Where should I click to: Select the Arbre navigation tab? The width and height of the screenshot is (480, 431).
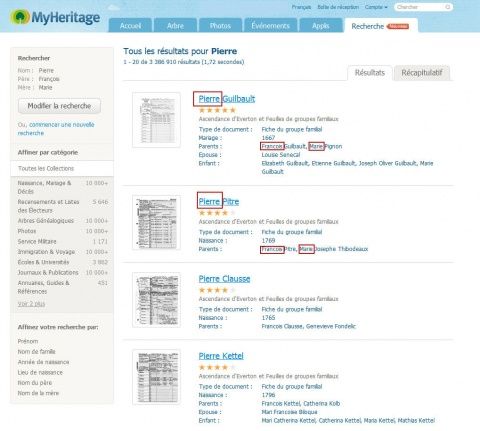click(175, 26)
